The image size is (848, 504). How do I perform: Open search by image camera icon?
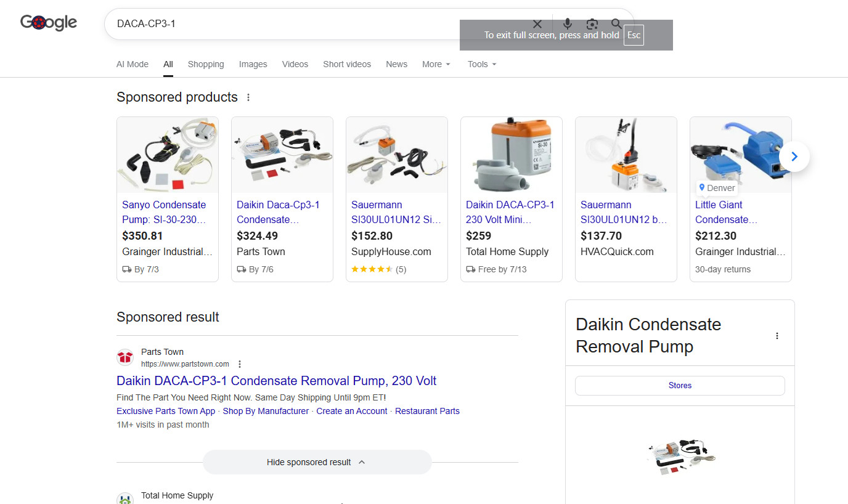pyautogui.click(x=592, y=24)
